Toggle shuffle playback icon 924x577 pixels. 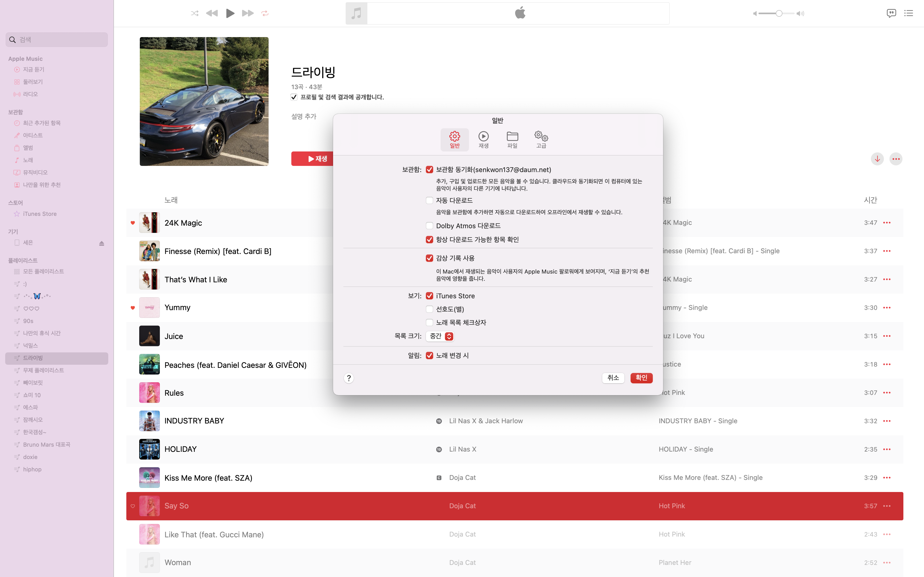[194, 13]
